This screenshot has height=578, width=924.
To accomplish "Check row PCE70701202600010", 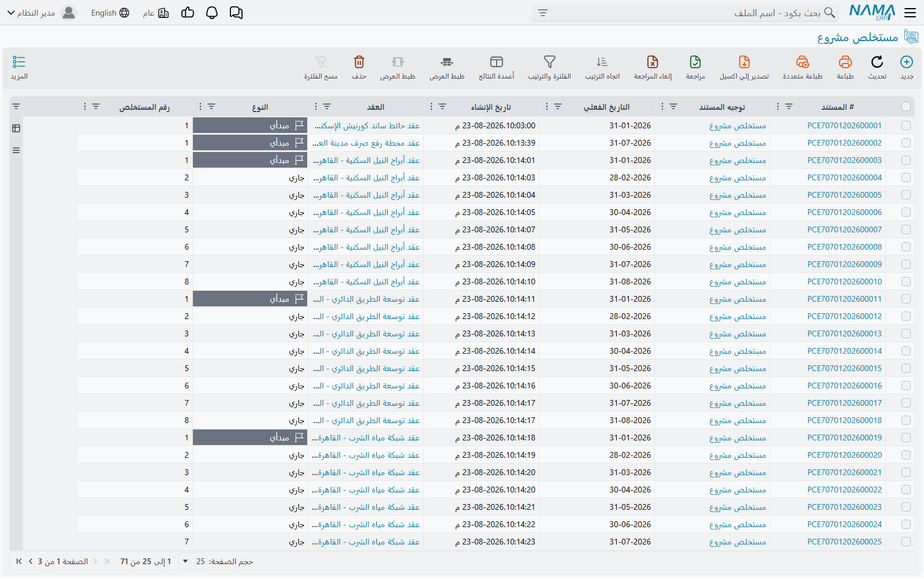I will click(906, 281).
